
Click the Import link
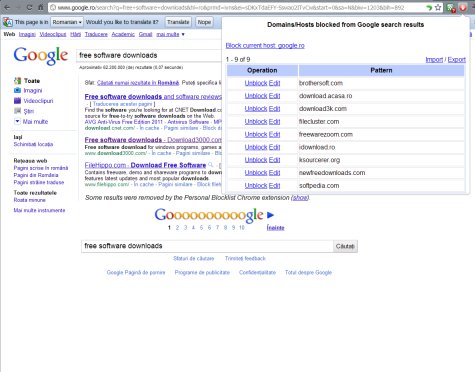pos(434,60)
